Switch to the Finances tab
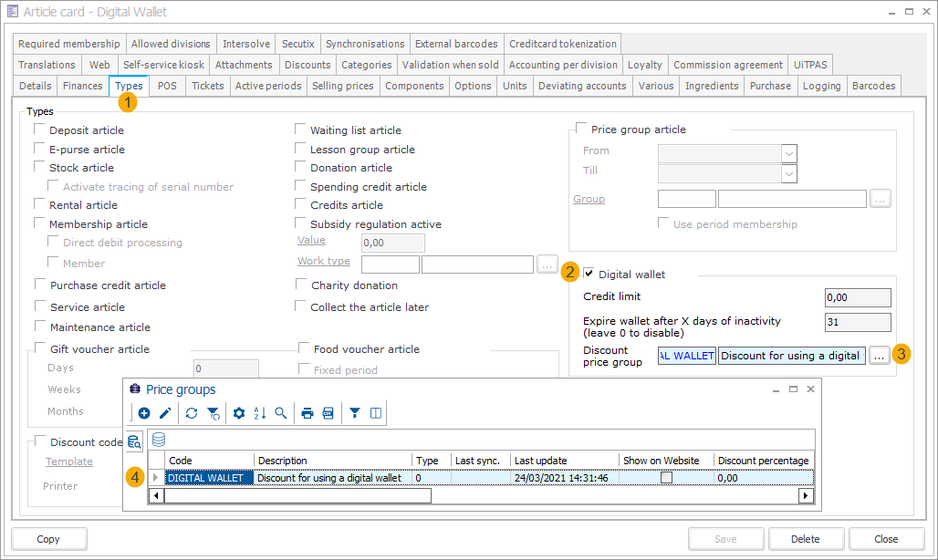Image resolution: width=938 pixels, height=560 pixels. pos(82,86)
